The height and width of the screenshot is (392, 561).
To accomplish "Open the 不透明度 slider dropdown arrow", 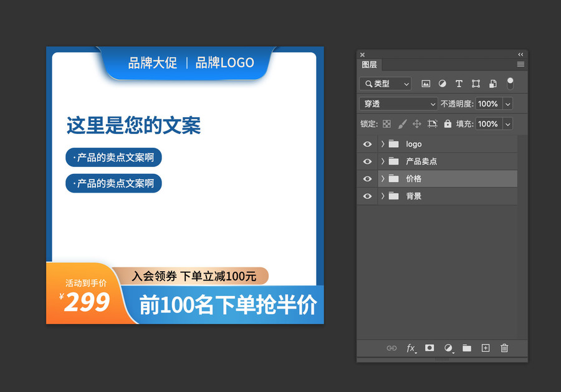I will click(507, 103).
